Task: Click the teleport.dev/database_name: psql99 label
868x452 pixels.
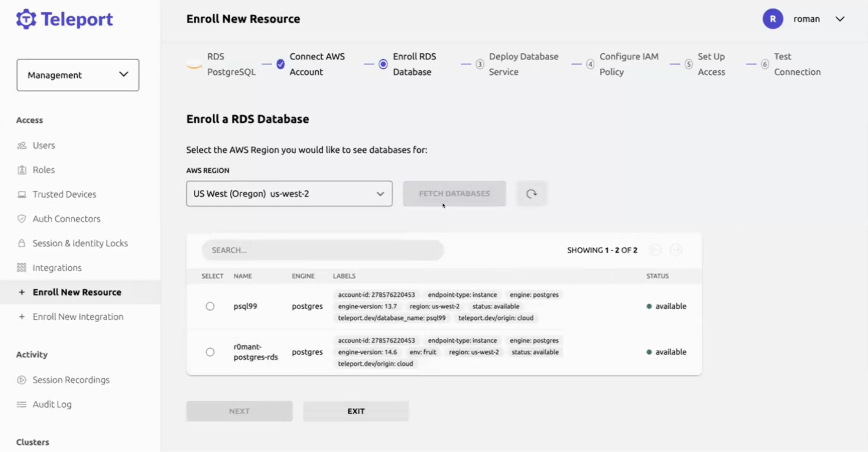Action: coord(392,318)
